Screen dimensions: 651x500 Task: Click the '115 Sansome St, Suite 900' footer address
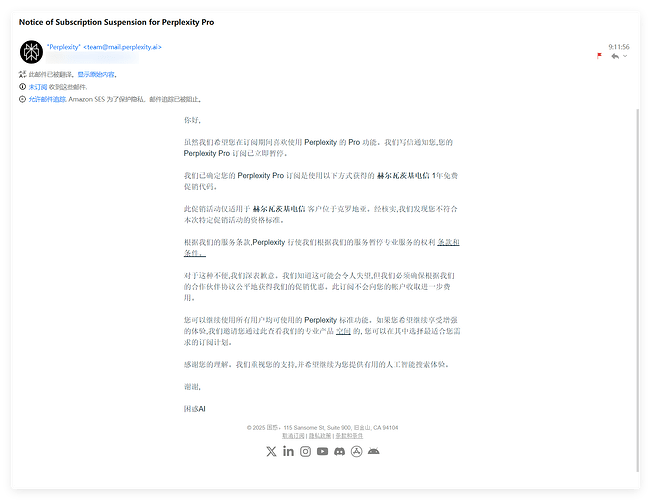(x=318, y=427)
